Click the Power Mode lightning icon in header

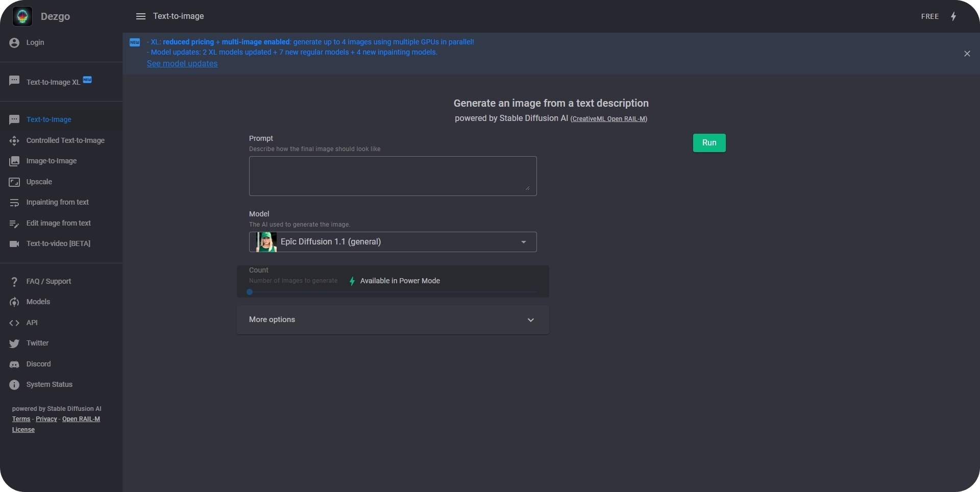pyautogui.click(x=953, y=16)
